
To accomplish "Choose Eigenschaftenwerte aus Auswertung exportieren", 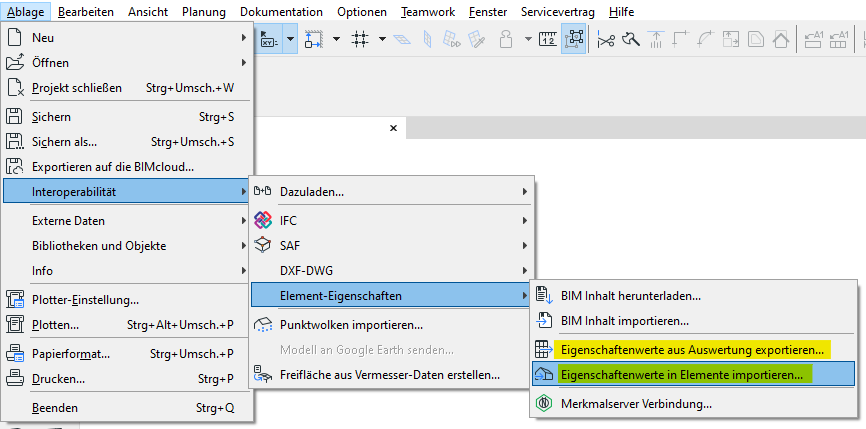I will pyautogui.click(x=692, y=350).
